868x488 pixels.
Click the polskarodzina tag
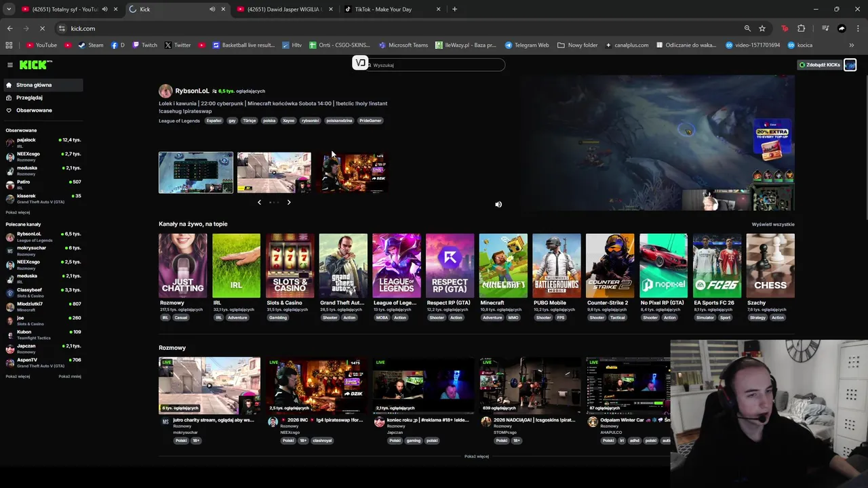coord(339,121)
